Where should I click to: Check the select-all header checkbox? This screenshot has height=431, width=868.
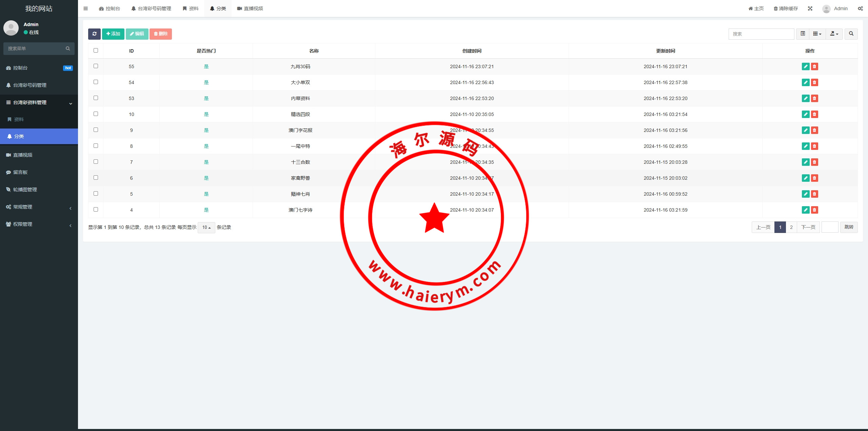[x=96, y=51]
